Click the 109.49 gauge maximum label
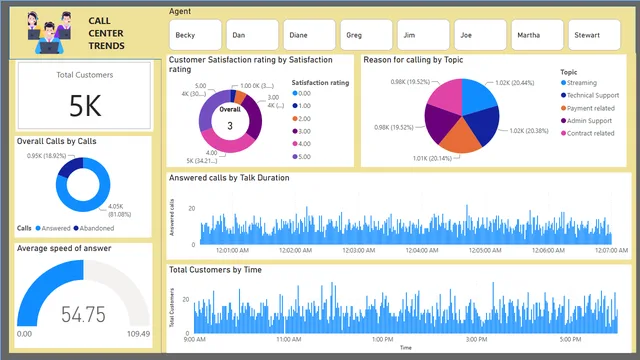The width and height of the screenshot is (640, 360). [x=138, y=334]
